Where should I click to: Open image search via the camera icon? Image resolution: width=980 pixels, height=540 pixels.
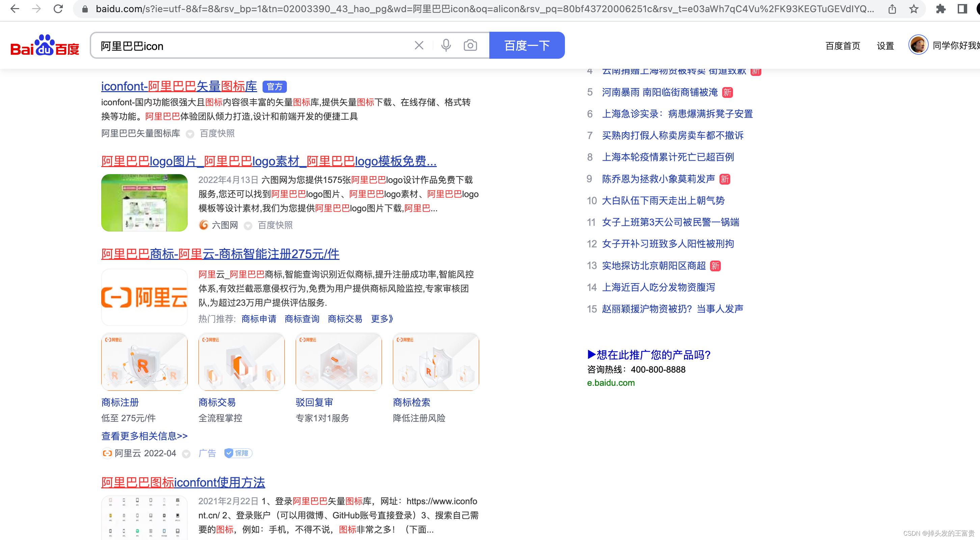[470, 45]
